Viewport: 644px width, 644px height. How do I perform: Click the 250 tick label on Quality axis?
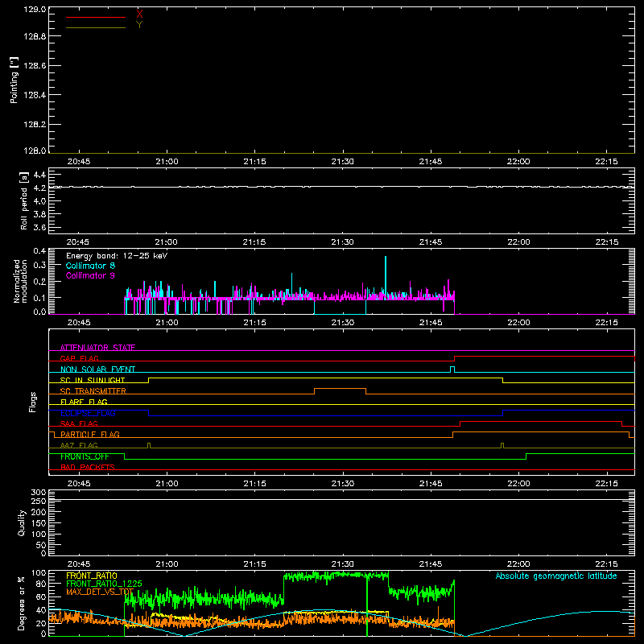pyautogui.click(x=39, y=502)
